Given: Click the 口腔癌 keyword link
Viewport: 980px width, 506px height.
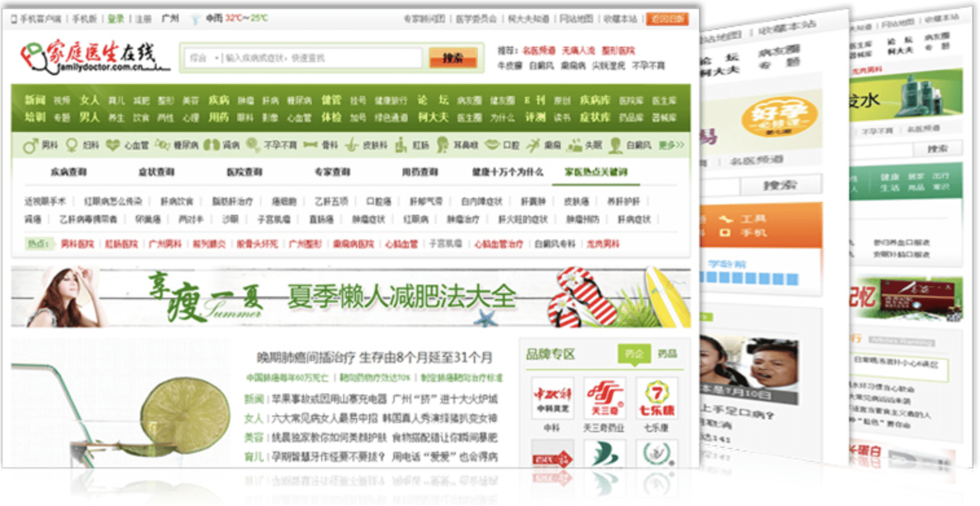Looking at the screenshot, I should (379, 201).
